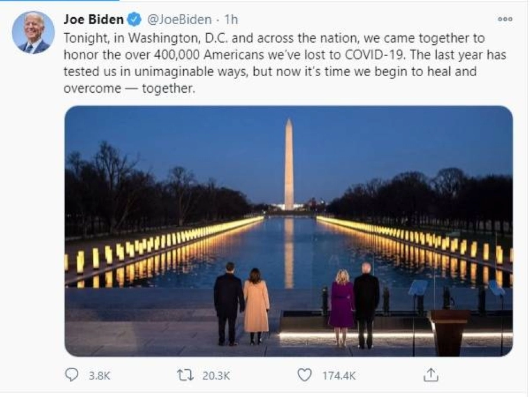Screen dimensions: 532x397
Task: Click the blue verified badge
Action: pyautogui.click(x=135, y=19)
